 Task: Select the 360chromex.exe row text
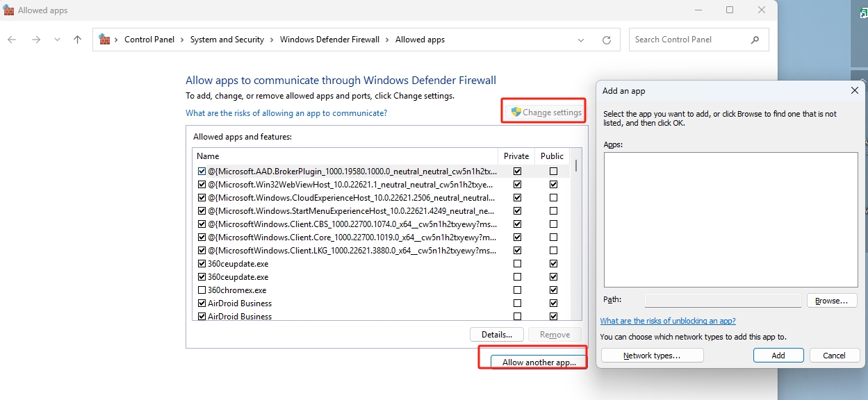point(237,290)
